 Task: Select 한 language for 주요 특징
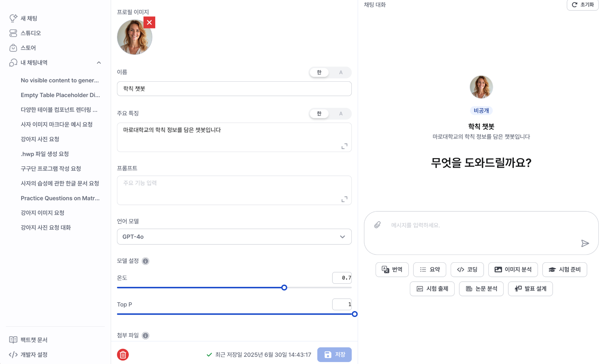coord(319,114)
